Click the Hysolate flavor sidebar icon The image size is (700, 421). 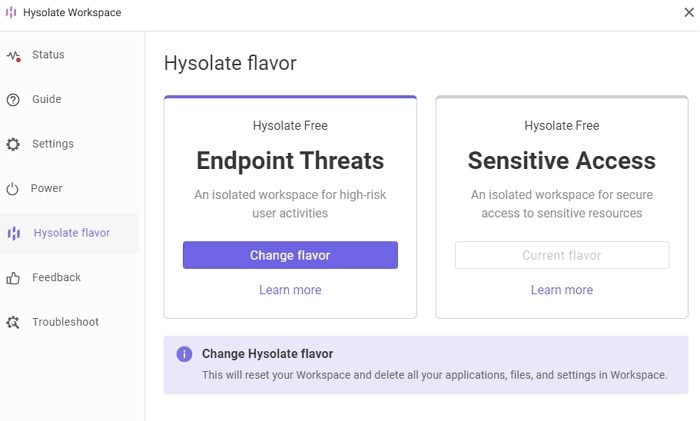[14, 233]
